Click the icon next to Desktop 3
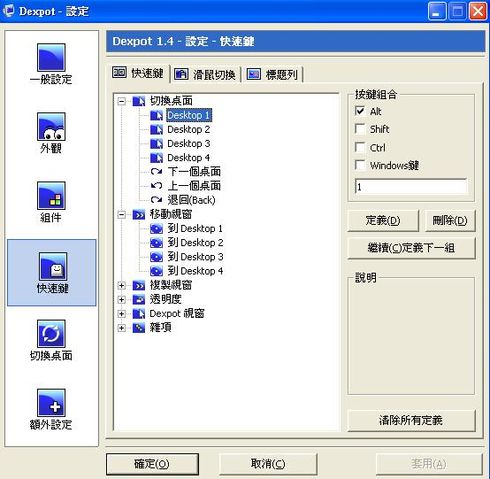The image size is (490, 479). pos(156,144)
